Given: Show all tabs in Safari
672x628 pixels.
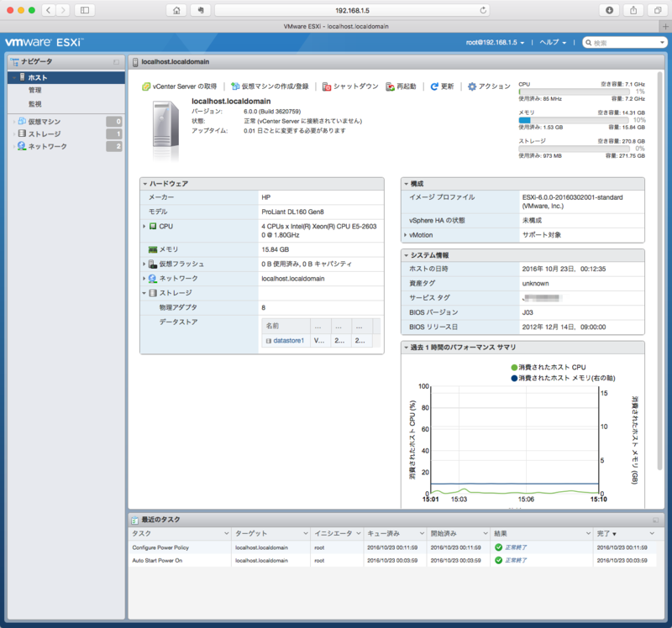Looking at the screenshot, I should pos(658,10).
